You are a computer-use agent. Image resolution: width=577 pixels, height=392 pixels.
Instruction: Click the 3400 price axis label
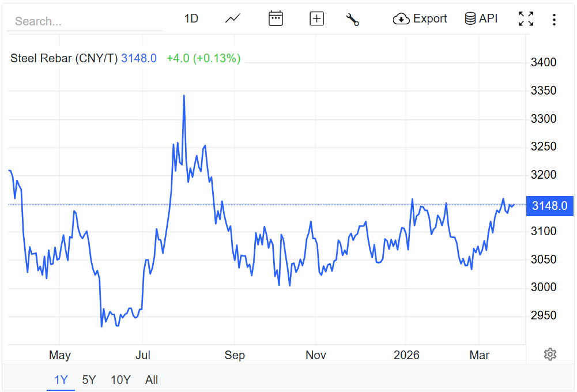click(x=543, y=62)
